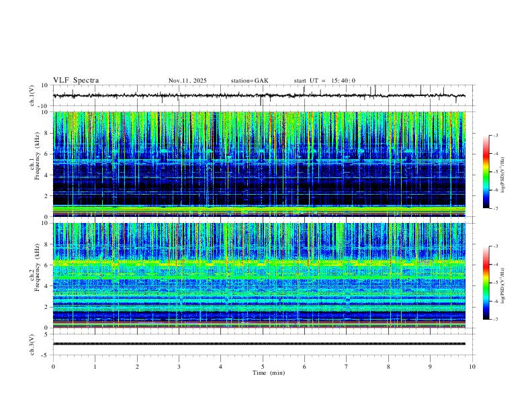Click tick label 1 on the time axis
The height and width of the screenshot is (411, 532).
click(x=95, y=367)
